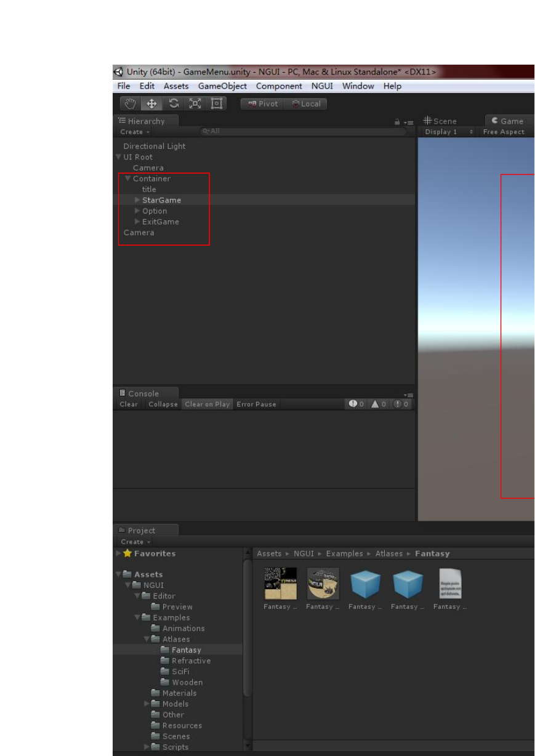Screen dimensions: 535x756
Task: Toggle Local/Global handle rotation
Action: pyautogui.click(x=306, y=104)
